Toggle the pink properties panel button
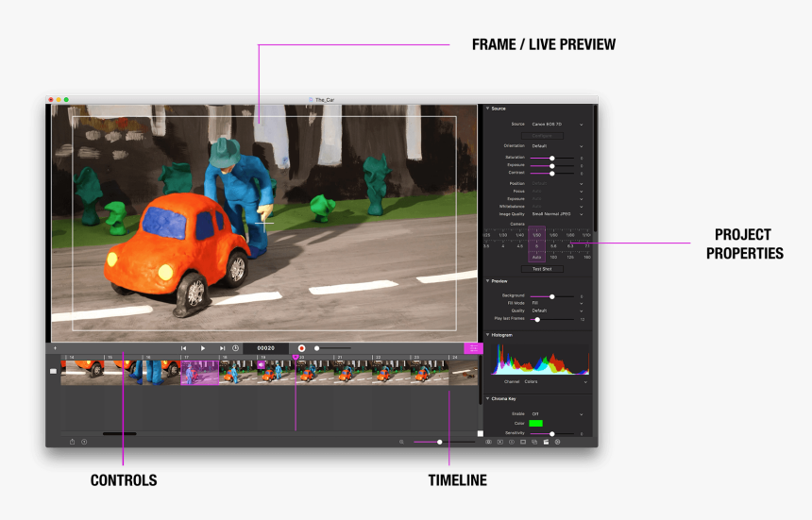 (x=473, y=348)
